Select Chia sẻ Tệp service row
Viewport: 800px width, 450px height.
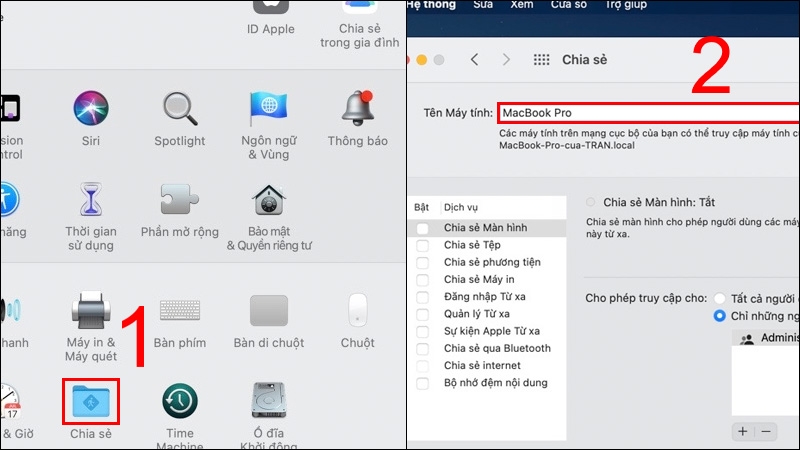click(x=487, y=245)
